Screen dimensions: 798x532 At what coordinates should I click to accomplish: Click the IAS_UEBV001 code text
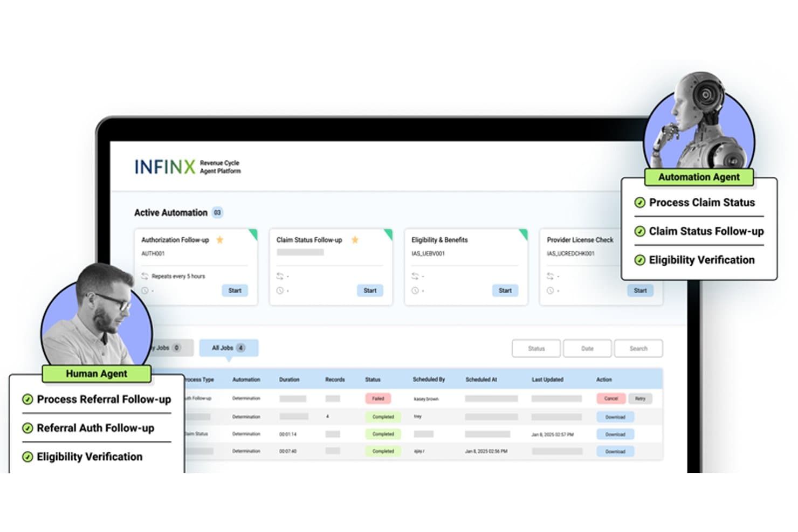428,253
